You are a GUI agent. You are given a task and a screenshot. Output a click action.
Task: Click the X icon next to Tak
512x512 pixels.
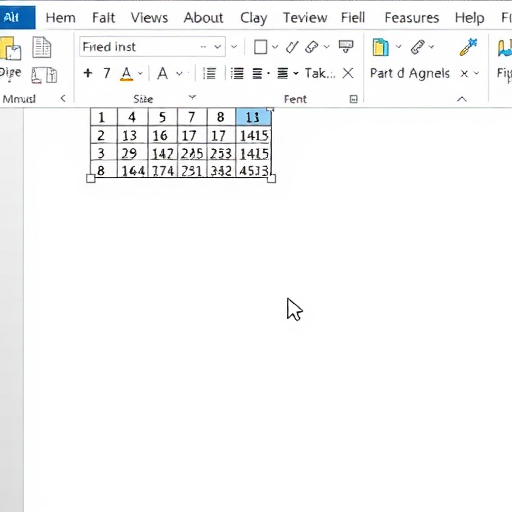click(x=348, y=73)
